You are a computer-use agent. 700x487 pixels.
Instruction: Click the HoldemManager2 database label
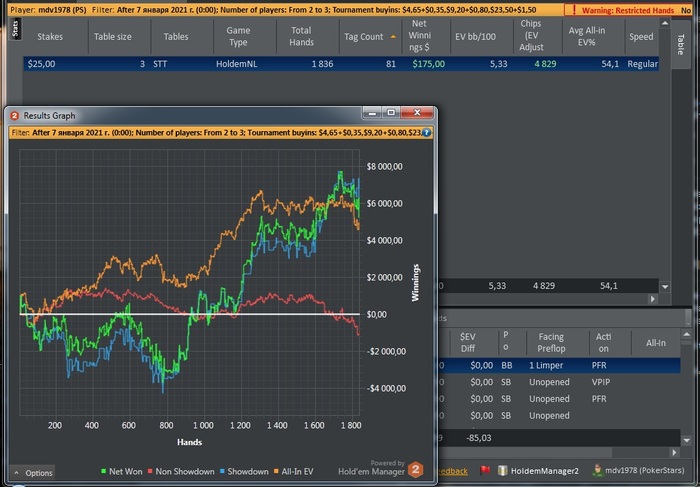544,470
